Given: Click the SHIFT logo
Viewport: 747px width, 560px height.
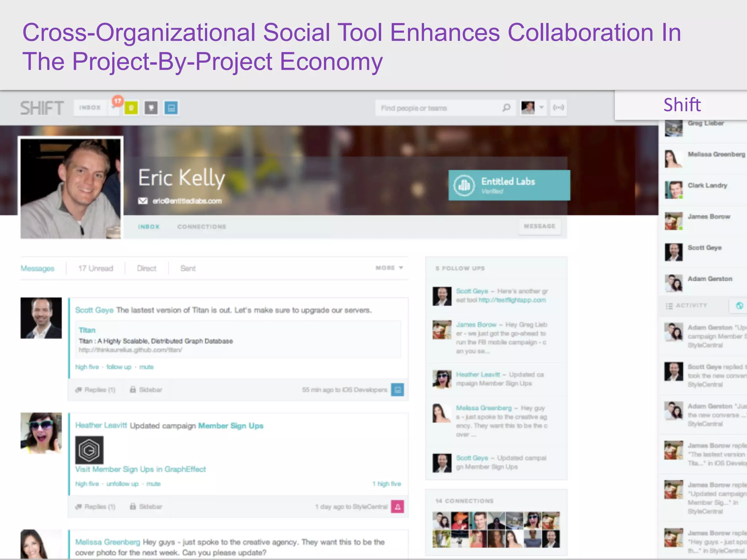Looking at the screenshot, I should 42,108.
